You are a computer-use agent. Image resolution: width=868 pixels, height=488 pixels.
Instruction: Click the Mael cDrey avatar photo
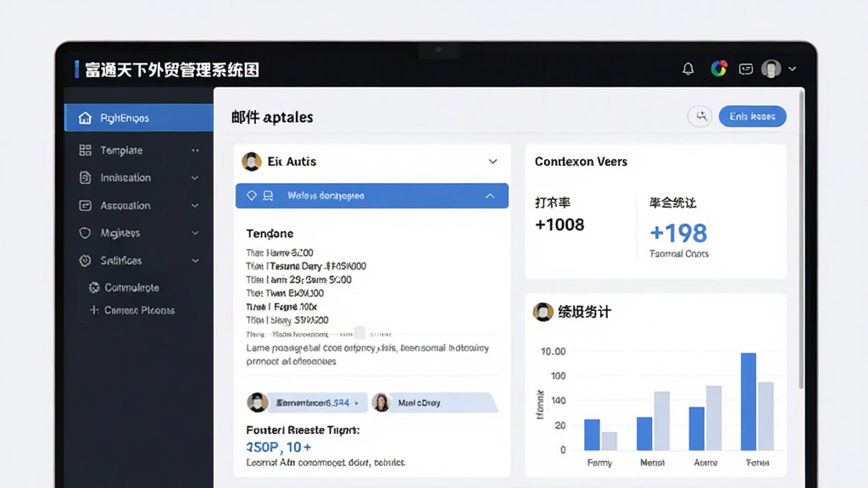tap(381, 402)
